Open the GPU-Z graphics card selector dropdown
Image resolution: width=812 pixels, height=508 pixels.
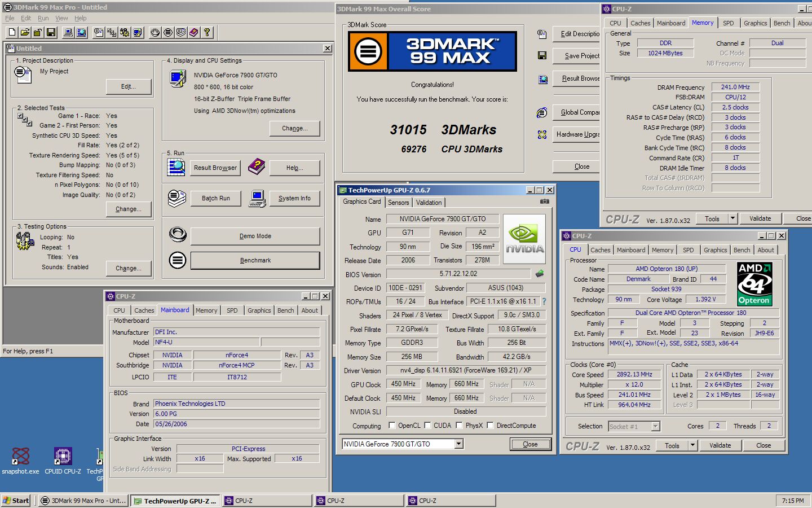[459, 444]
